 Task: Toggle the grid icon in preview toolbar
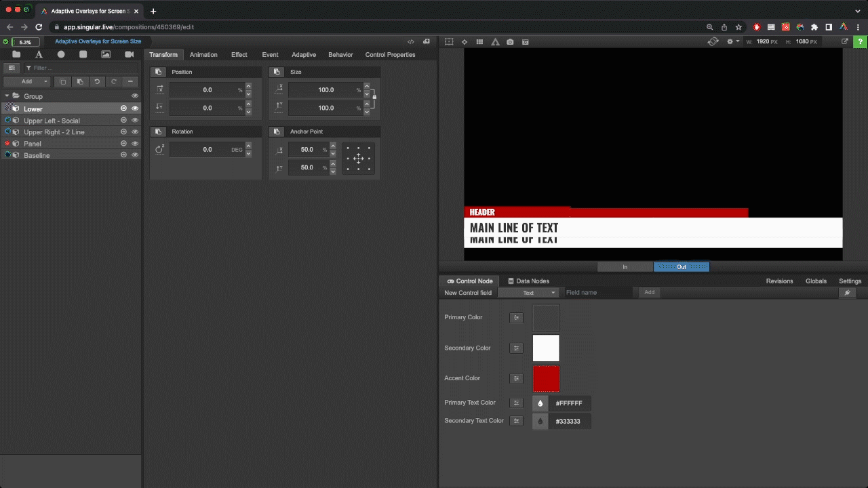479,42
